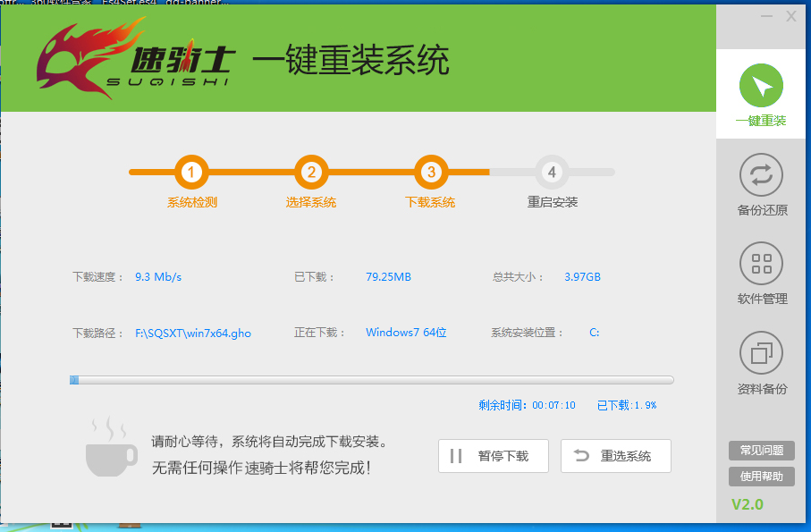811x532 pixels.
Task: Open 软件管理 grid icon in sidebar
Action: [x=761, y=264]
